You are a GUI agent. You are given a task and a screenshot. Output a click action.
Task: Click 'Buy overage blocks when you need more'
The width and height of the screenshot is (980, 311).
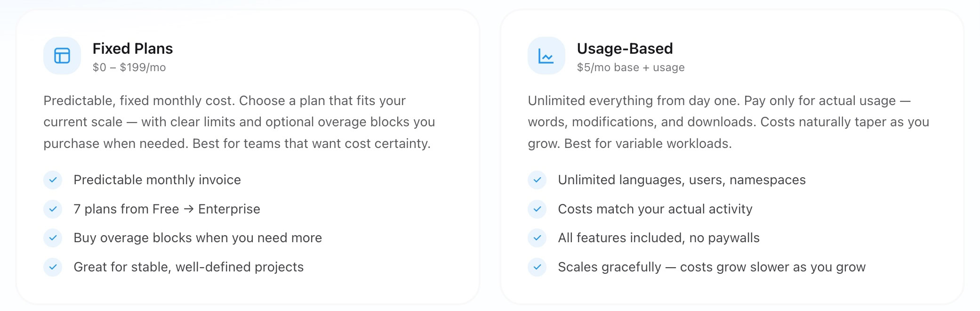(x=198, y=238)
